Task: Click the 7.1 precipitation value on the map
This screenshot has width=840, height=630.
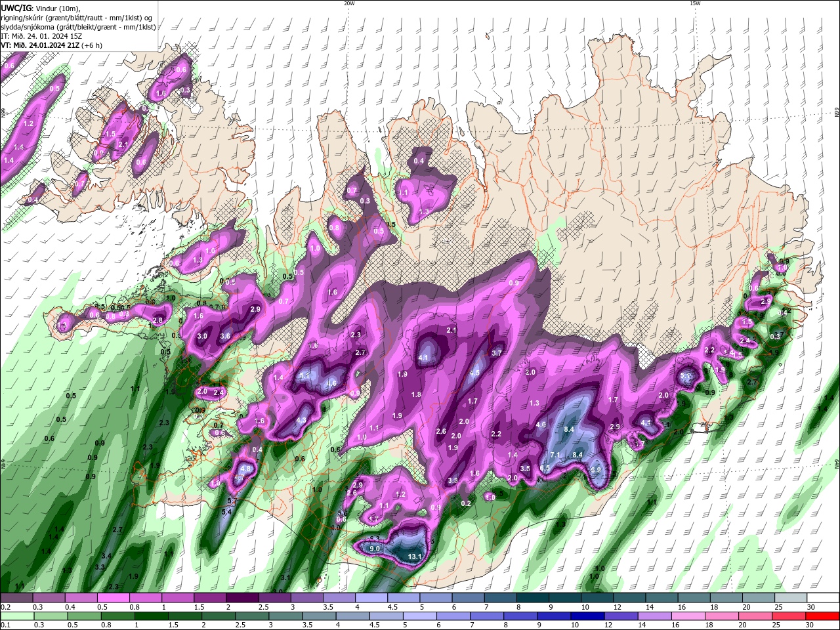Action: pyautogui.click(x=555, y=455)
